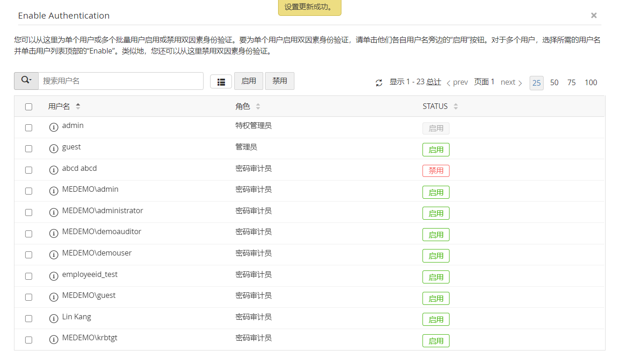Click the username text 'abcd abcd'
Image resolution: width=620 pixels, height=364 pixels.
[80, 168]
